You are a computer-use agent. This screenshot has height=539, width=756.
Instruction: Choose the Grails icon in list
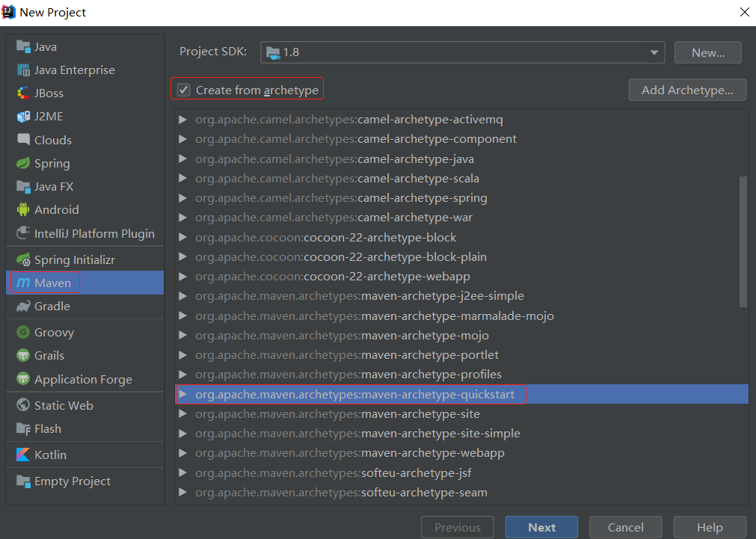[22, 356]
